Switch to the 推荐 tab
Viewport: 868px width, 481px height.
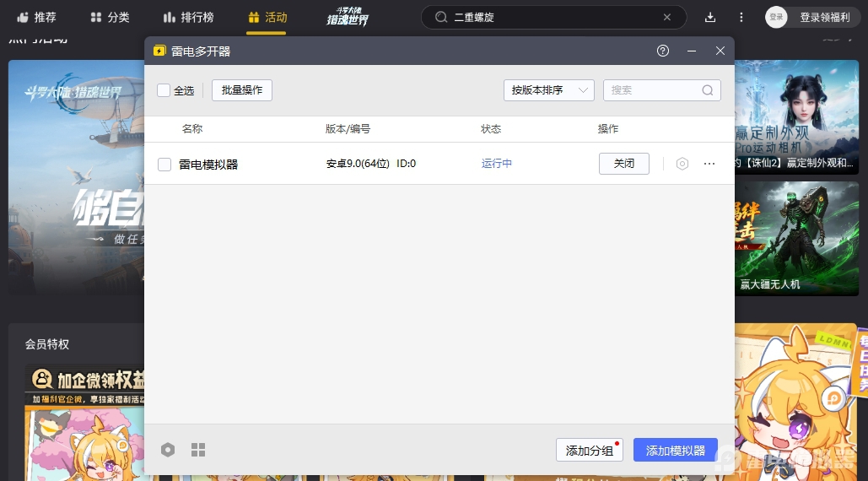pos(36,17)
